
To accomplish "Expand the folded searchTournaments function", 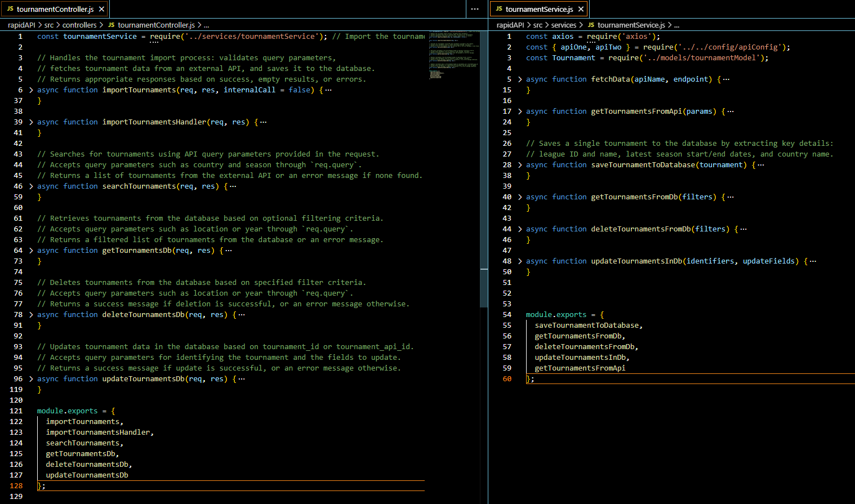I will coord(31,186).
